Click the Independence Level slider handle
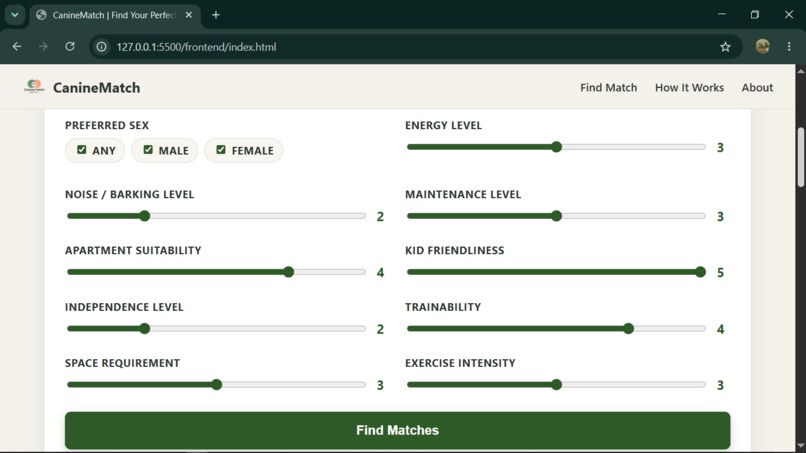Viewport: 806px width, 453px height. [144, 329]
